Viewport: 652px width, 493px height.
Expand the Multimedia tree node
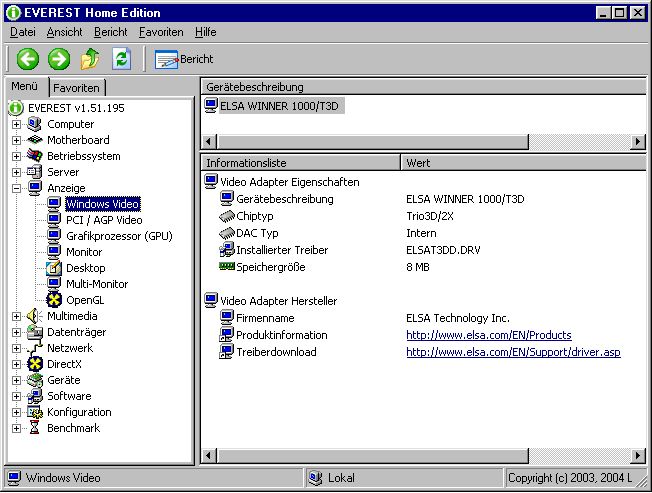tap(16, 316)
